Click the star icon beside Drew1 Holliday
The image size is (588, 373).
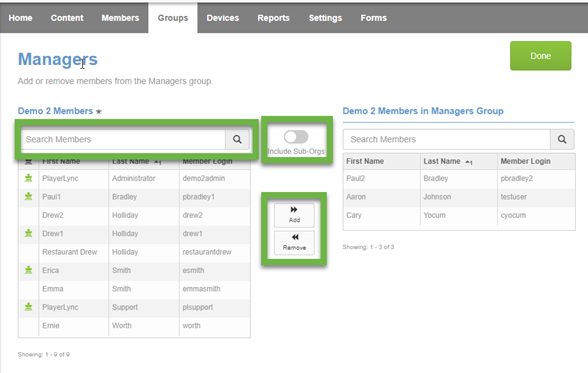click(x=28, y=233)
